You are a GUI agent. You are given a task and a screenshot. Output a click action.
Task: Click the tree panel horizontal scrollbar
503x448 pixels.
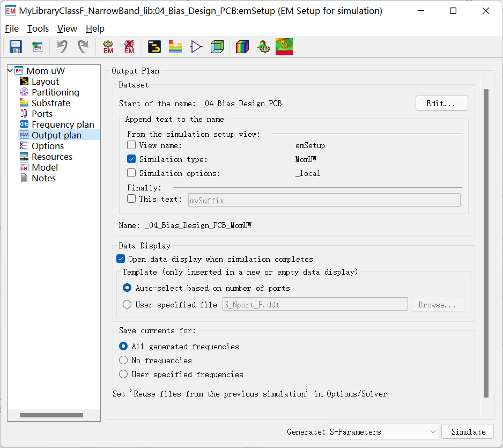tap(51, 415)
